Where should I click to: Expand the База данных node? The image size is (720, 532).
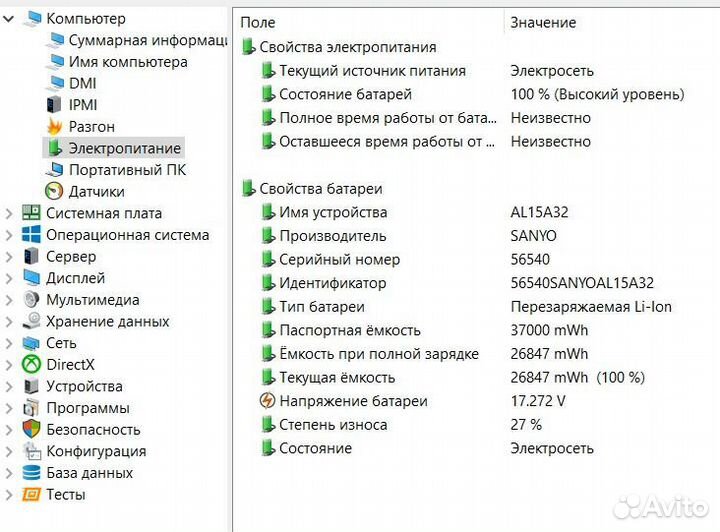(x=9, y=473)
